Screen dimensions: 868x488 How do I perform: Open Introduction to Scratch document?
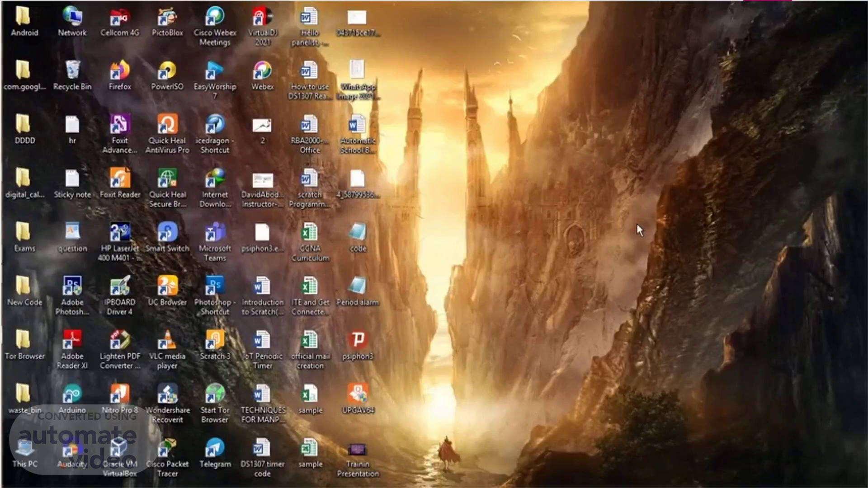(263, 295)
